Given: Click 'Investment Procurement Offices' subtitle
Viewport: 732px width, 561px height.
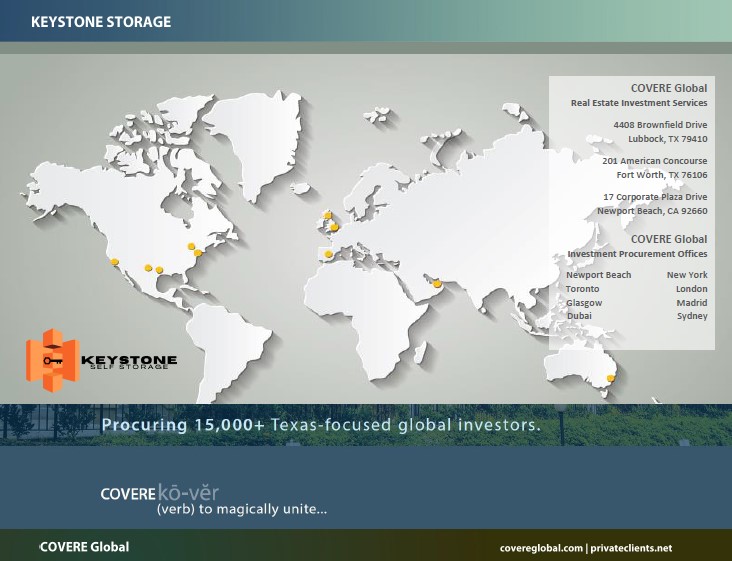Looking at the screenshot, I should [x=637, y=253].
